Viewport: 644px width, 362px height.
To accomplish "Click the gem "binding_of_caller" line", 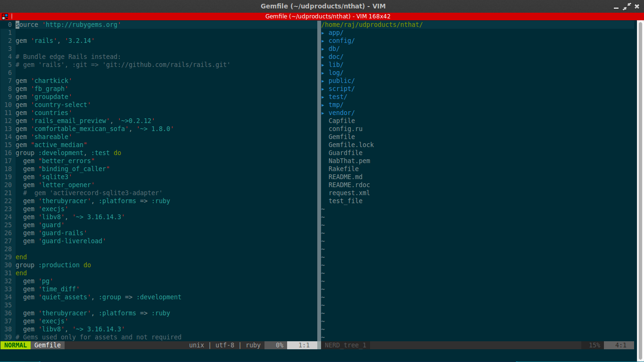I will [x=66, y=169].
